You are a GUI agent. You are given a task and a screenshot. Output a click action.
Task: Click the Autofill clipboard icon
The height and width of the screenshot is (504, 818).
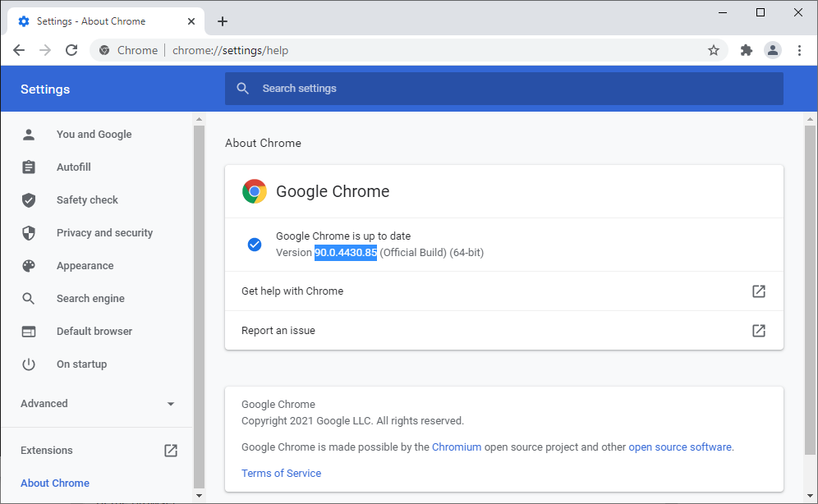click(30, 167)
